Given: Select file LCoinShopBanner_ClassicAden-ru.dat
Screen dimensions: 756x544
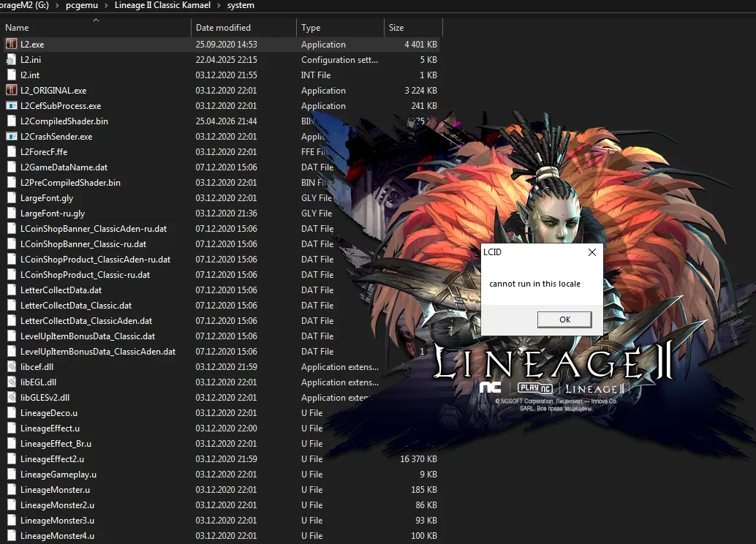Looking at the screenshot, I should tap(94, 229).
